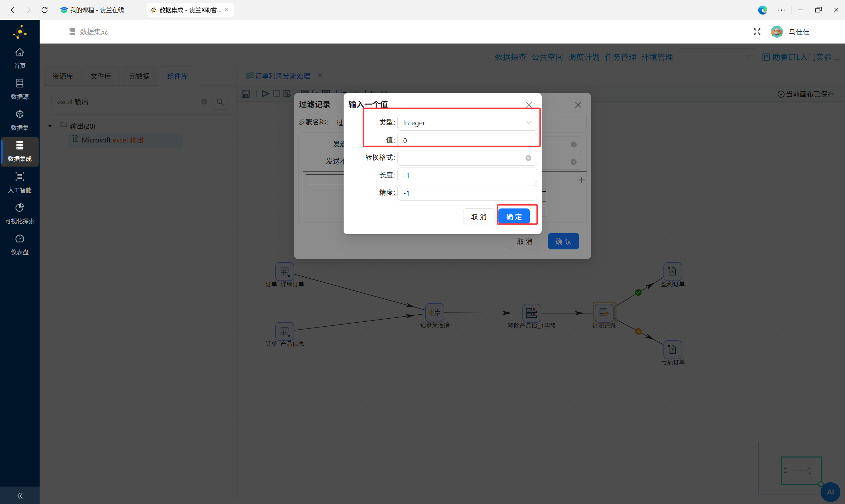Screen dimensions: 845x504
Task: Go back in the browser
Action: tap(13, 10)
